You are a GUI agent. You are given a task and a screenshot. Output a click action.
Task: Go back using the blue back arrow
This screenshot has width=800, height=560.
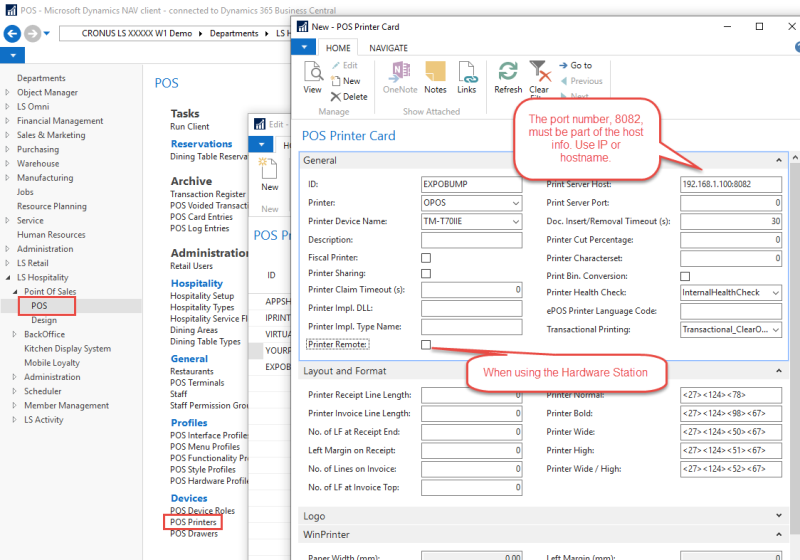coord(12,34)
